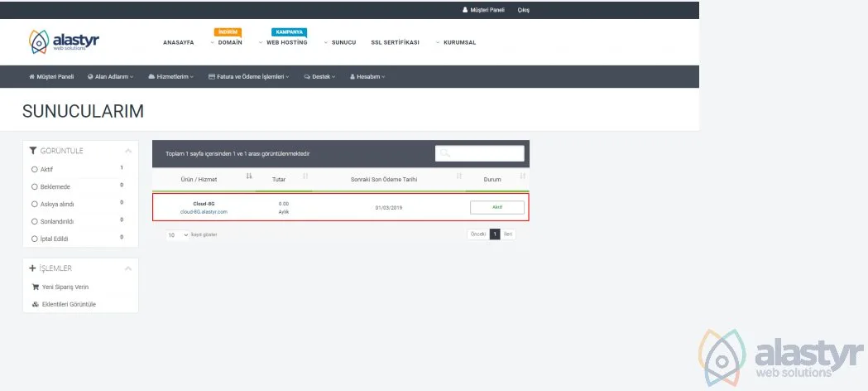
Task: Click the search magnifier icon in table
Action: [444, 153]
